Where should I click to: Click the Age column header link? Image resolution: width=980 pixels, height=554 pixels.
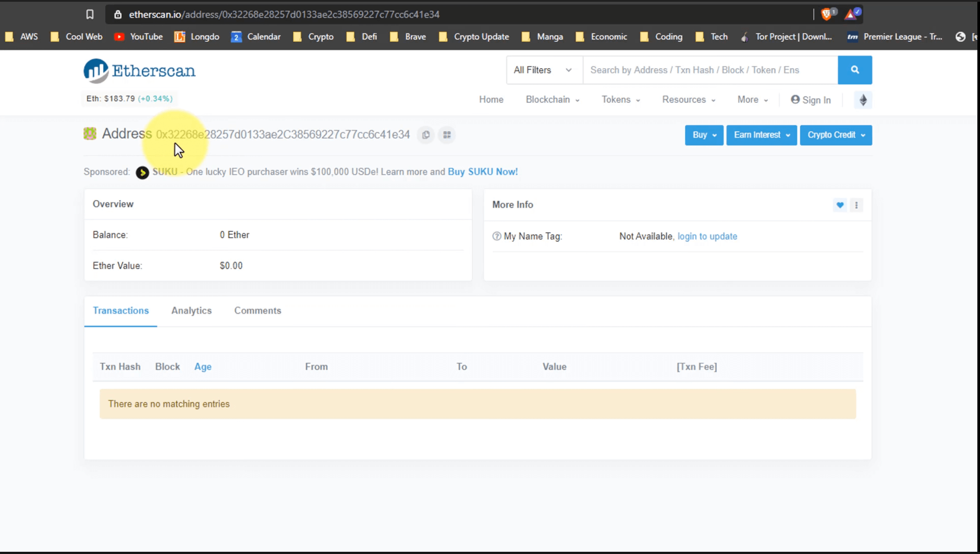[x=203, y=367]
